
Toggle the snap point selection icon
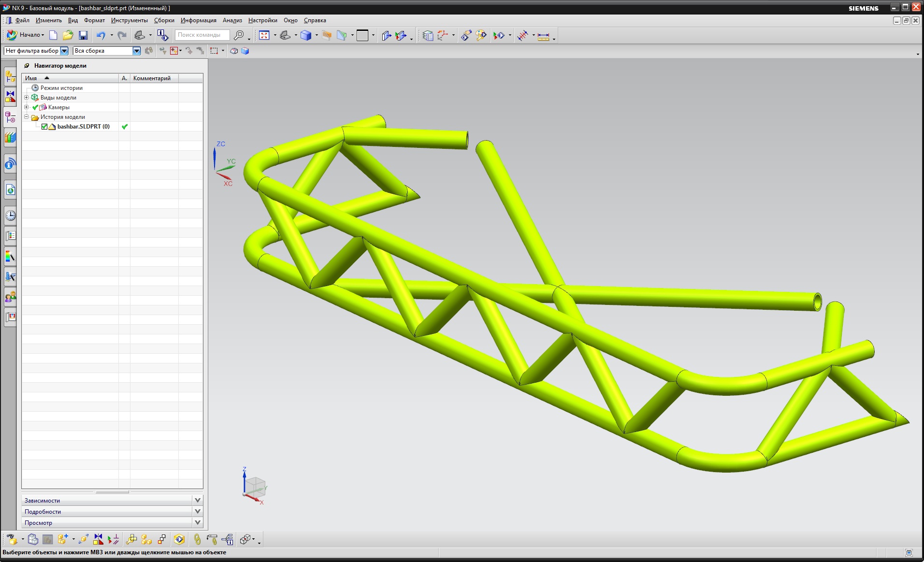[x=174, y=51]
